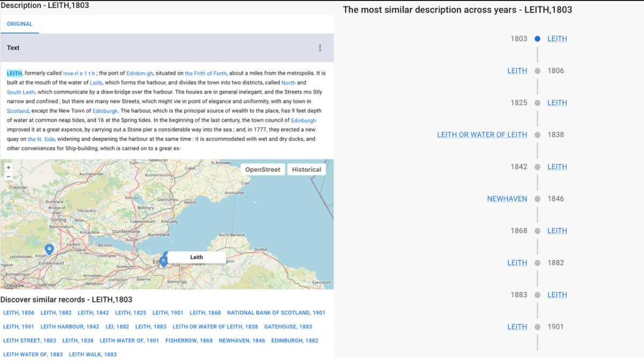Switch to the ORIGINAL tab
The image size is (644, 364).
point(20,24)
